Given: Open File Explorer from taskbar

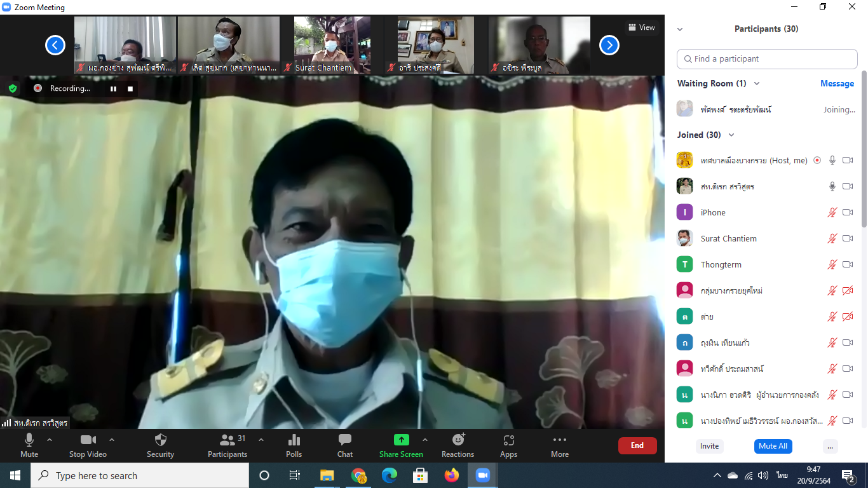Looking at the screenshot, I should 327,475.
